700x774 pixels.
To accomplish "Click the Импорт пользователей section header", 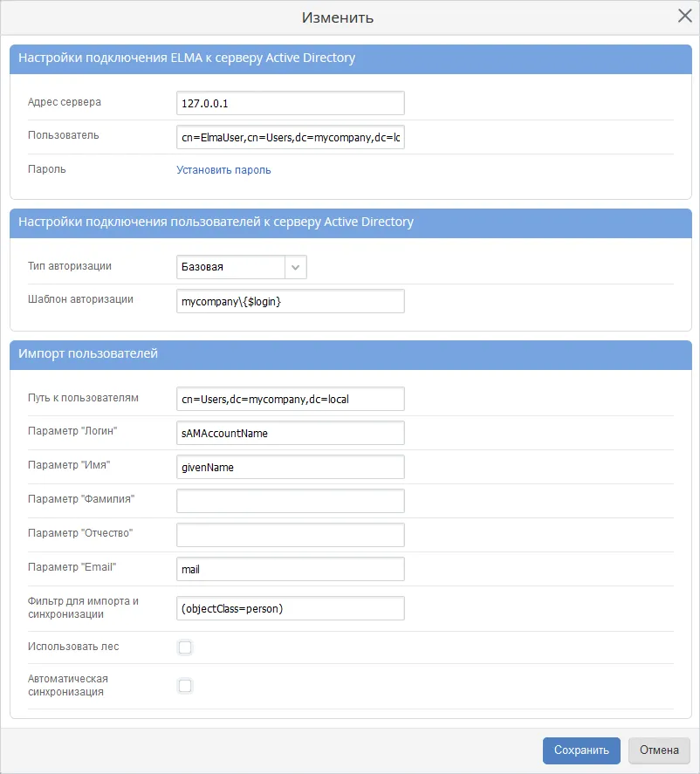I will 350,354.
